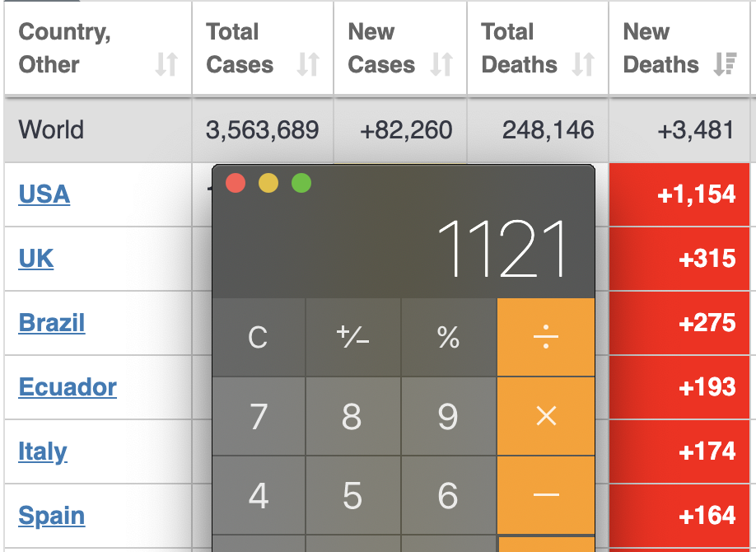
Task: Toggle sign with the plus/minus key
Action: tap(352, 337)
